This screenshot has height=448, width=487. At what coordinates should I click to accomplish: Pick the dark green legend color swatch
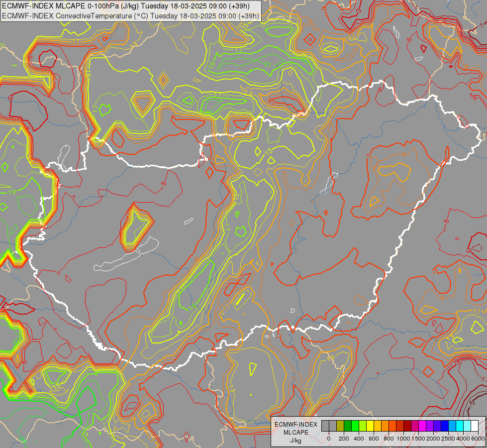348,426
